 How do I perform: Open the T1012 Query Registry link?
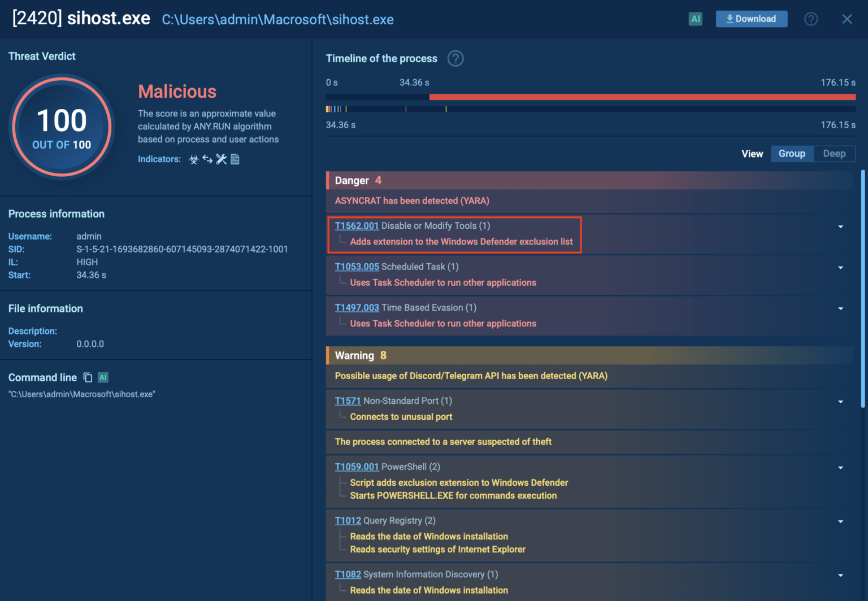348,520
